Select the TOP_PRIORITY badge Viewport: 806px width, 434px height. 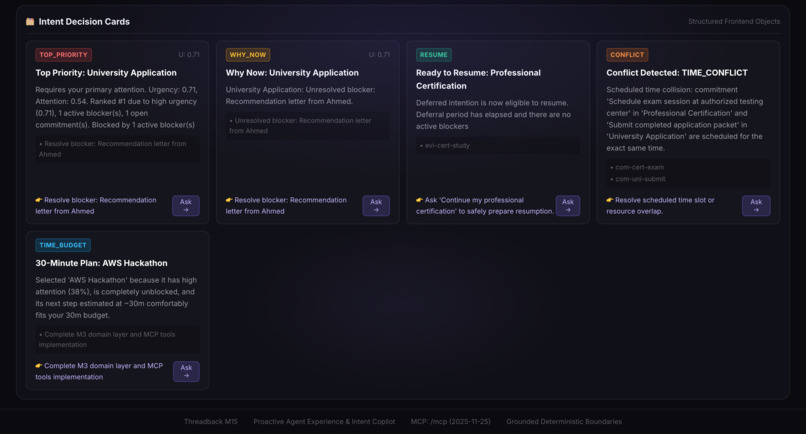[64, 55]
